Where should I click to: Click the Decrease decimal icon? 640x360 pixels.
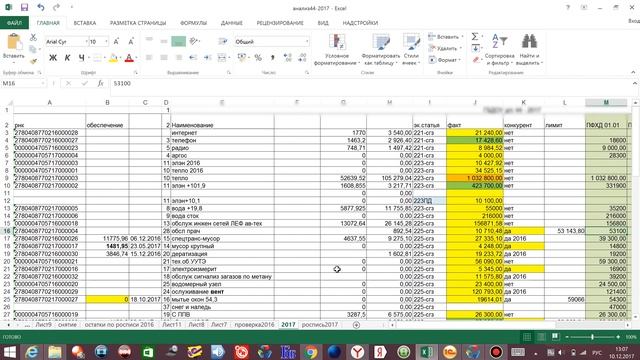[302, 58]
